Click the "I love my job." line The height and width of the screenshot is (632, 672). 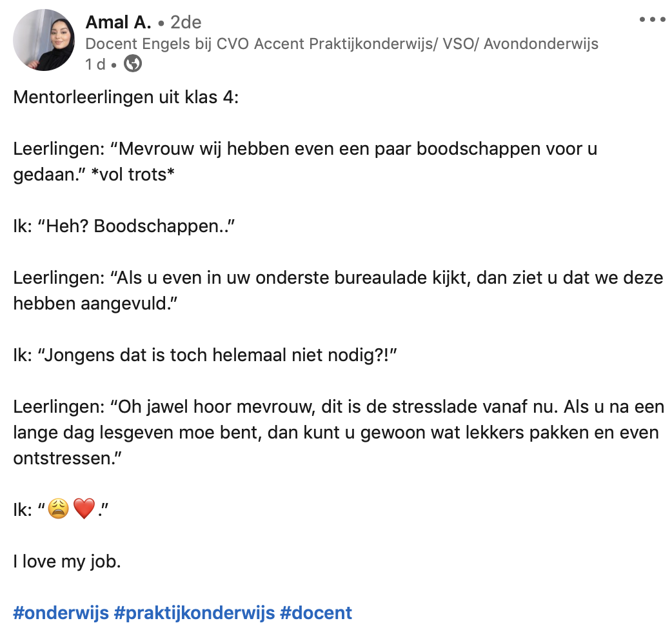click(66, 561)
